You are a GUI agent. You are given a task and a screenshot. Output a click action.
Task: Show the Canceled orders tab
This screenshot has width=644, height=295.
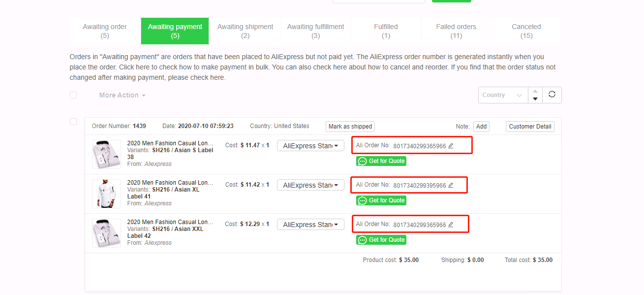[x=526, y=31]
